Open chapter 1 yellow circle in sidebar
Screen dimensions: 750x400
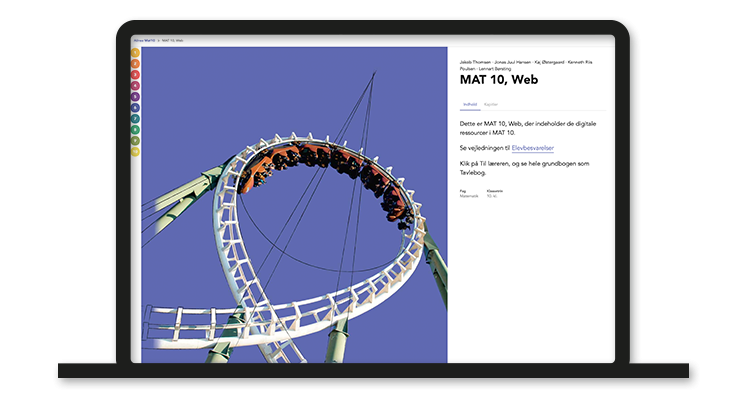[136, 53]
